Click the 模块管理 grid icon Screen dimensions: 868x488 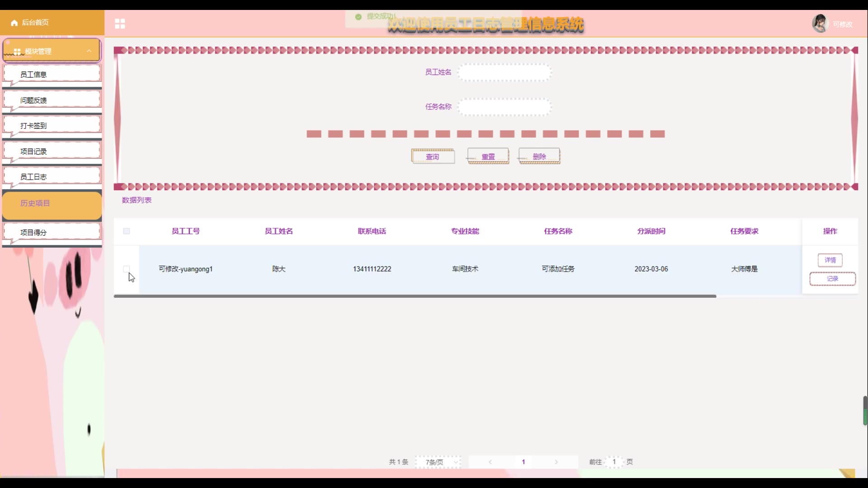coord(17,52)
